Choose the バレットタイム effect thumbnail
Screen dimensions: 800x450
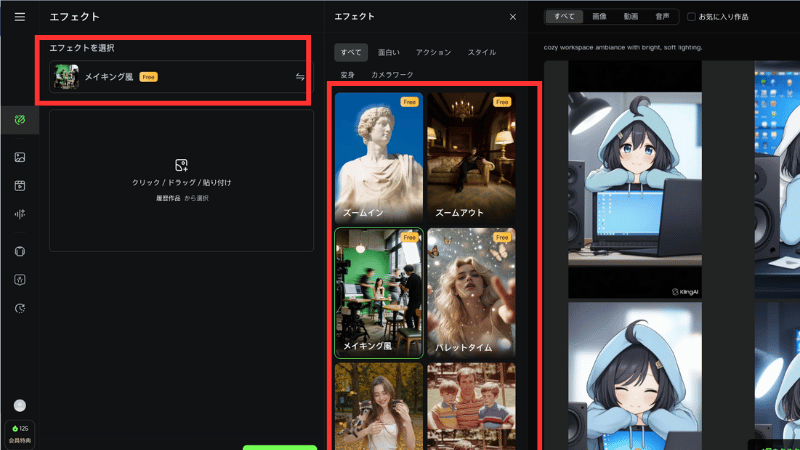pos(471,293)
